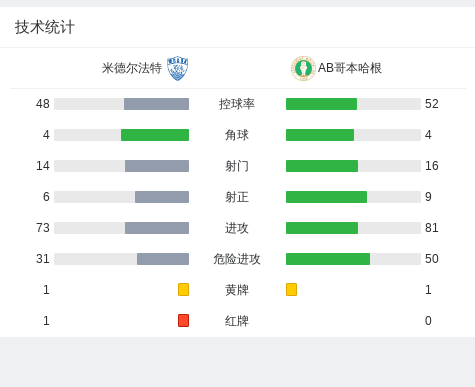This screenshot has height=387, width=475.
Task: Select the 技术统计 section heading
Action: 45,27
